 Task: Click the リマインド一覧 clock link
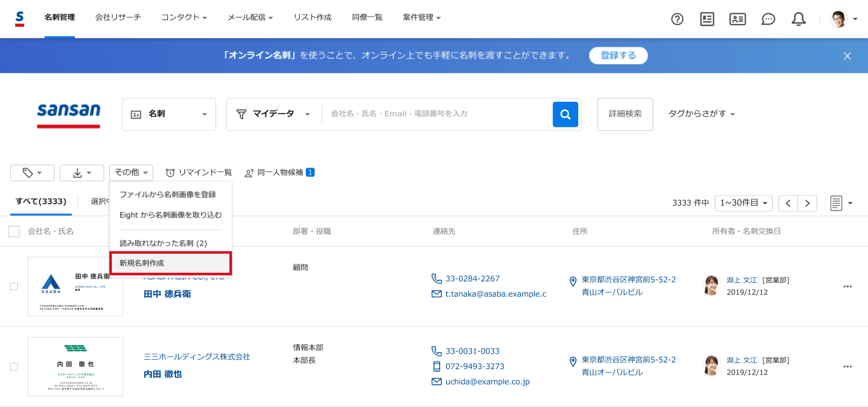coord(199,173)
